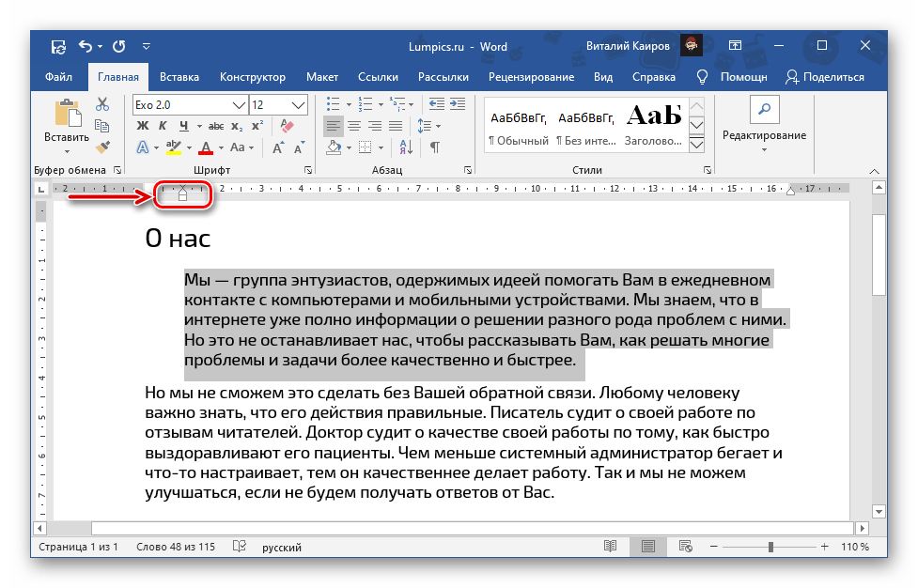Collapse the ribbon with the caret
The height and width of the screenshot is (588, 918).
point(874,171)
